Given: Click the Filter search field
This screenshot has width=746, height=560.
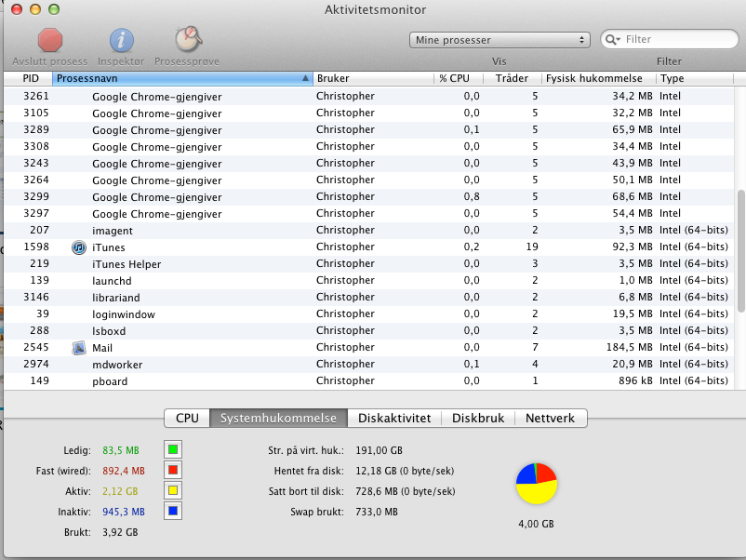Looking at the screenshot, I should [670, 39].
